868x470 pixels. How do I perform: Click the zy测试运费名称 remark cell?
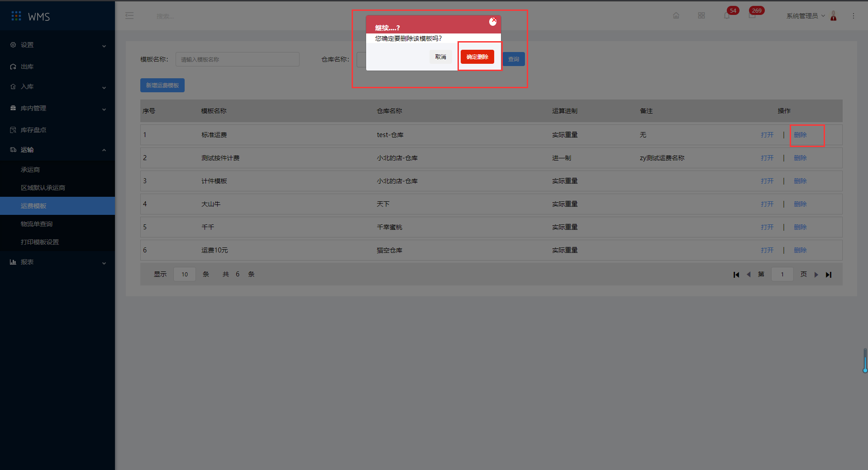662,158
